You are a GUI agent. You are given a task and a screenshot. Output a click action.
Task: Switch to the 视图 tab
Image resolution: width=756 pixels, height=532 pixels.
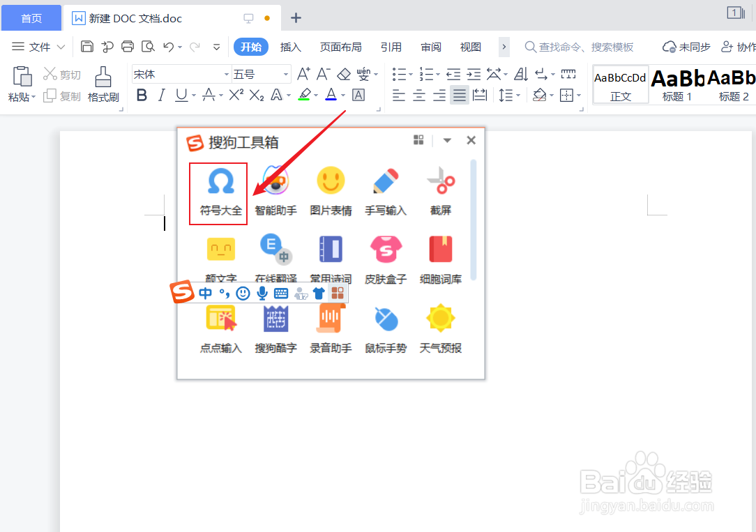pyautogui.click(x=471, y=47)
